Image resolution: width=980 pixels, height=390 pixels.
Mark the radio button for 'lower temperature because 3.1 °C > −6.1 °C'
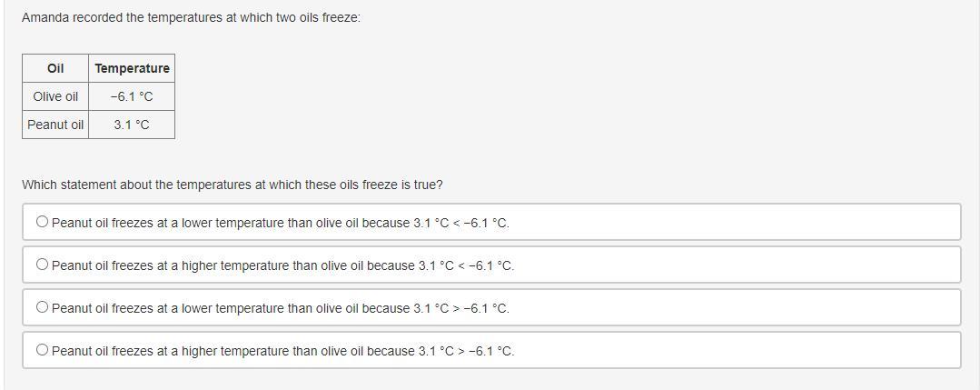[x=42, y=307]
